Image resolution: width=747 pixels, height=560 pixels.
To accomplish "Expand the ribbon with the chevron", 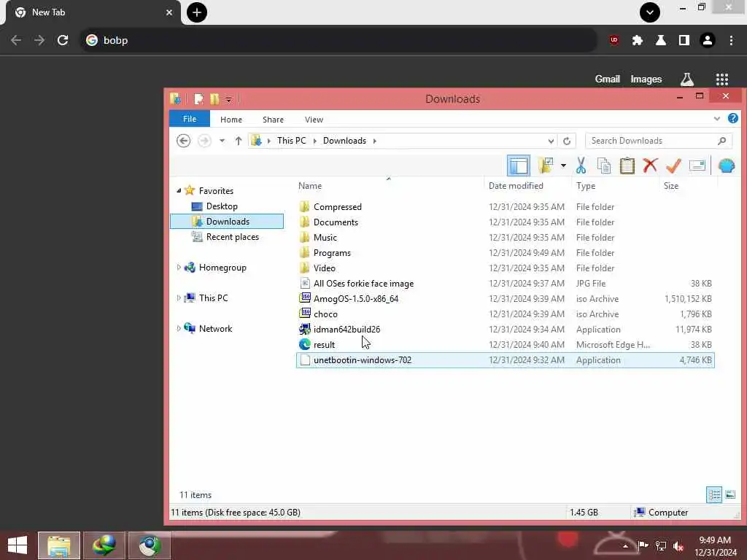I will [x=717, y=119].
